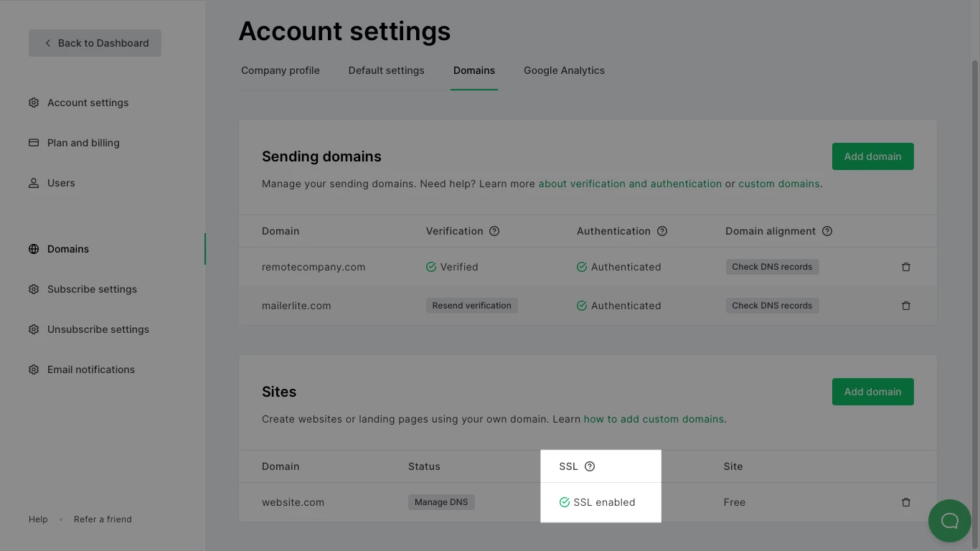Click the Verification help icon
The height and width of the screenshot is (551, 980).
coord(494,231)
